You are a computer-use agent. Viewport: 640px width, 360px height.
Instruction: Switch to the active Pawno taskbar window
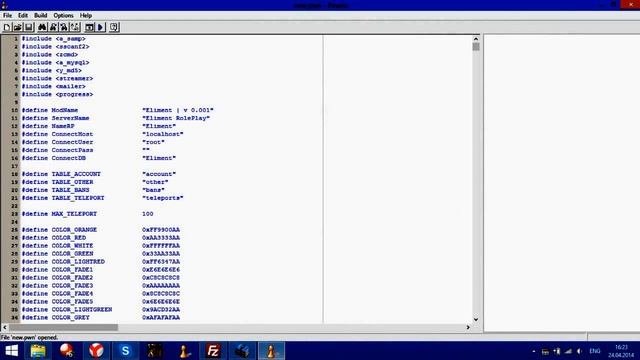pyautogui.click(x=271, y=351)
